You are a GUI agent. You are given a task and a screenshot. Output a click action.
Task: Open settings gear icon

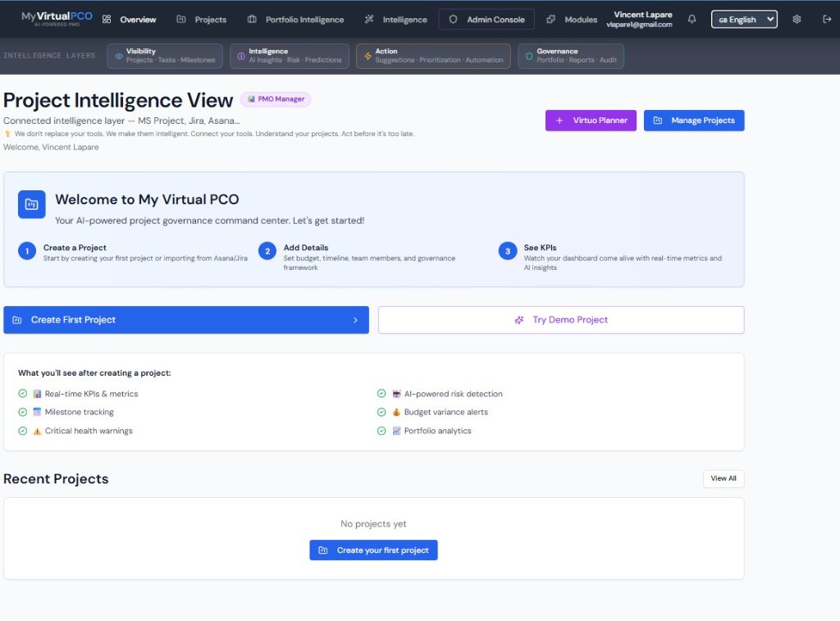(797, 20)
